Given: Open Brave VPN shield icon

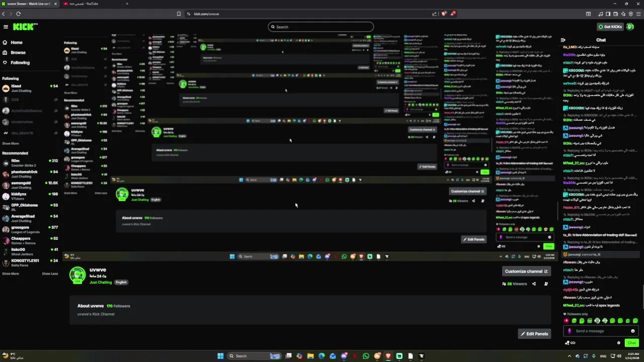Looking at the screenshot, I should pos(630,14).
